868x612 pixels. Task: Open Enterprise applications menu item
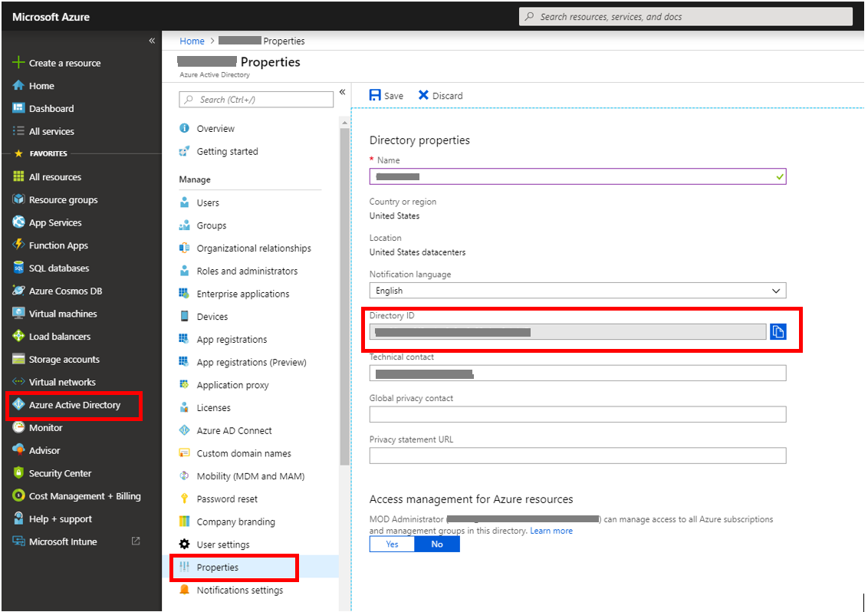tap(242, 294)
